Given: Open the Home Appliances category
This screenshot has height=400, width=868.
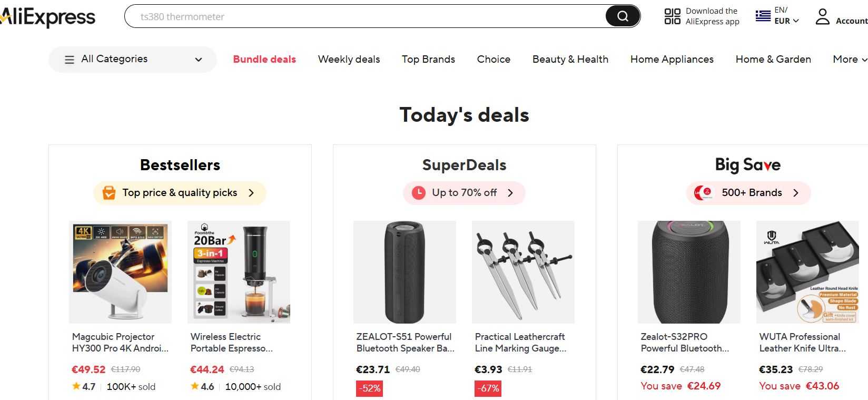Looking at the screenshot, I should pos(672,60).
